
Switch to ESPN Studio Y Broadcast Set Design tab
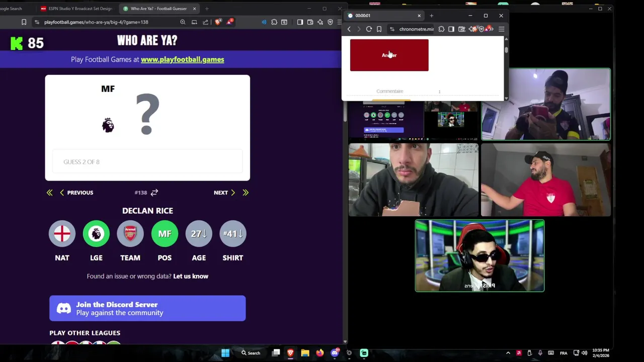click(x=76, y=9)
